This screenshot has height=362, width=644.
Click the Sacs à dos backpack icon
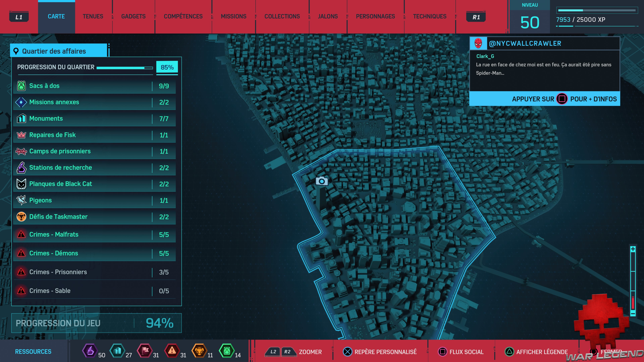click(x=21, y=86)
